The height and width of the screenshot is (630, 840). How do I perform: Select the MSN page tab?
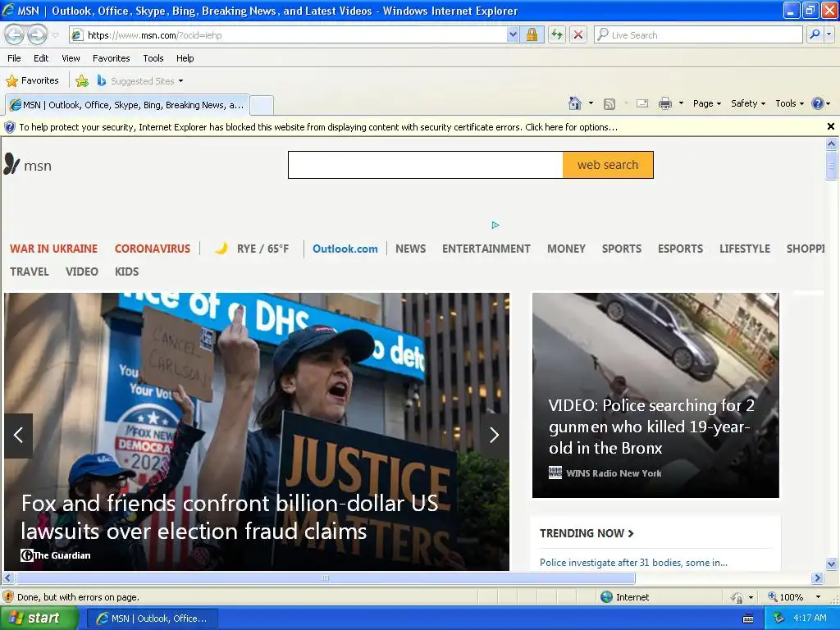pyautogui.click(x=127, y=105)
